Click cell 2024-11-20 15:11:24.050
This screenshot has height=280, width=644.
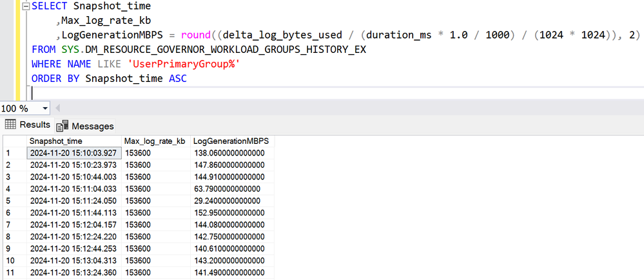tap(74, 201)
